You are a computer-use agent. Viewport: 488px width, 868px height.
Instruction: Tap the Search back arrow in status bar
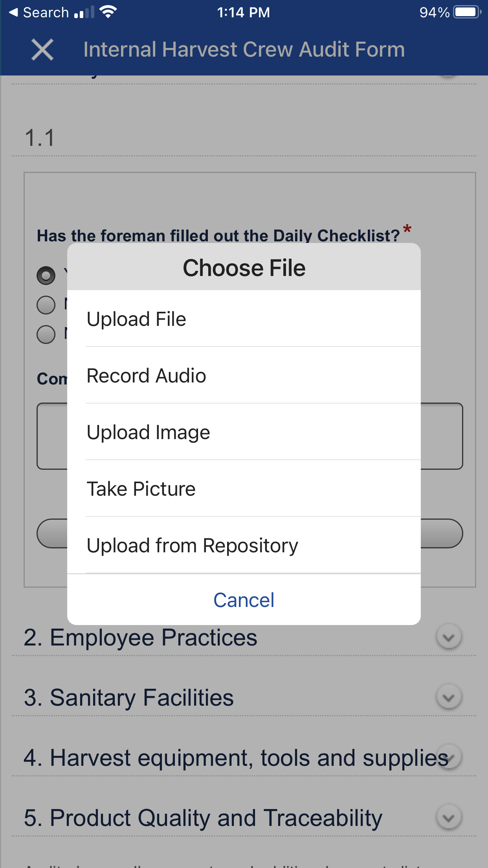coord(14,13)
